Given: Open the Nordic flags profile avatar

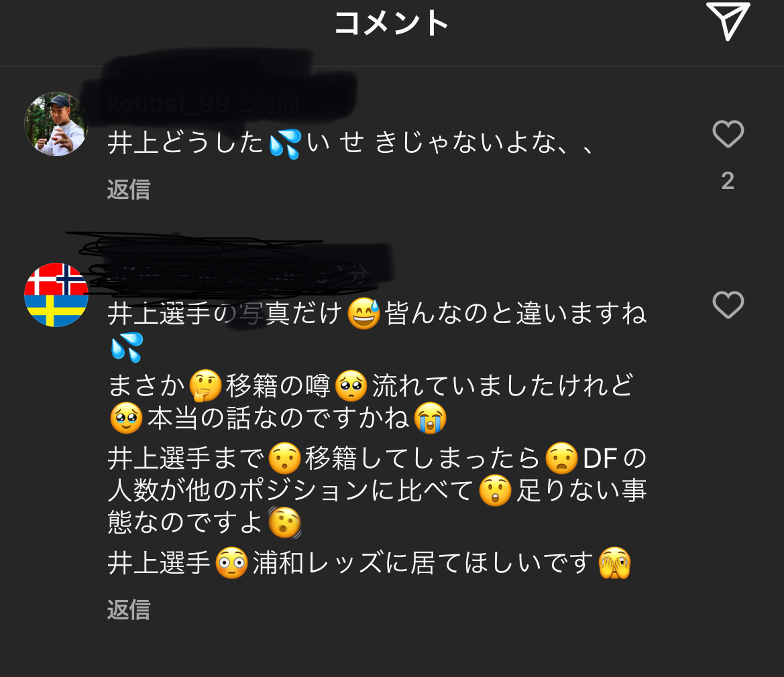Looking at the screenshot, I should point(56,295).
